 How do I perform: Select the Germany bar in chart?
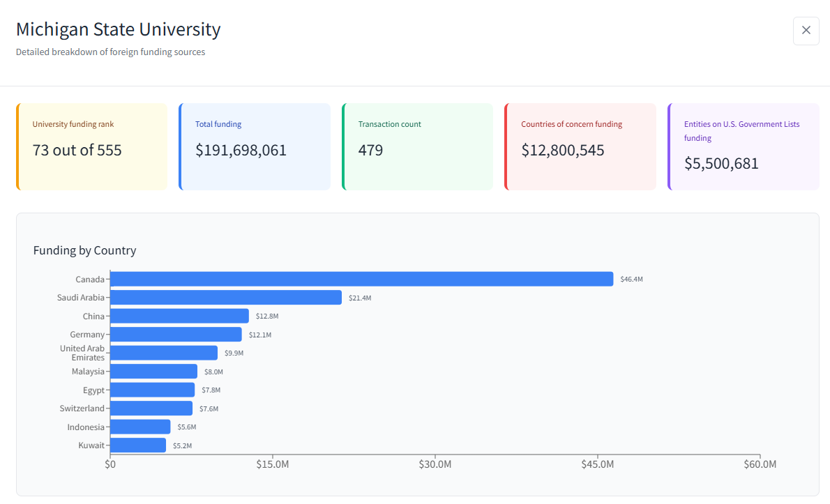pos(176,335)
